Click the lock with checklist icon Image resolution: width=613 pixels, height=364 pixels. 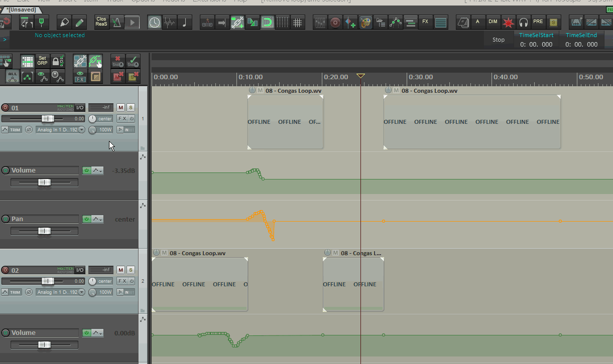[x=58, y=61]
